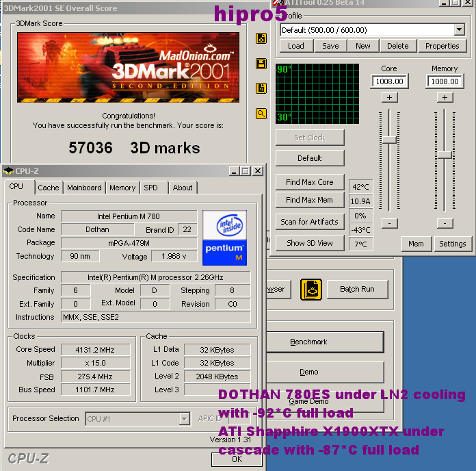
Task: Open the Memory tab in CPU-Z
Action: 122,188
